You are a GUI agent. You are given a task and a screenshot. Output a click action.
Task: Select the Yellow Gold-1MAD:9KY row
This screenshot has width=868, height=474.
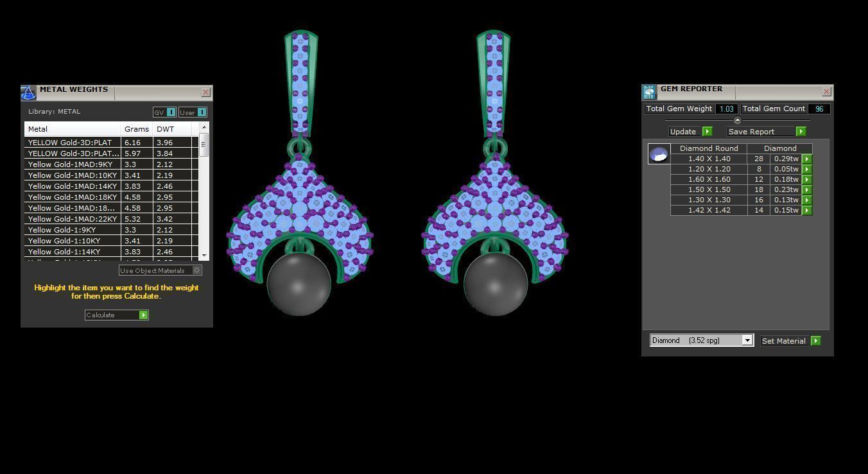coord(111,164)
